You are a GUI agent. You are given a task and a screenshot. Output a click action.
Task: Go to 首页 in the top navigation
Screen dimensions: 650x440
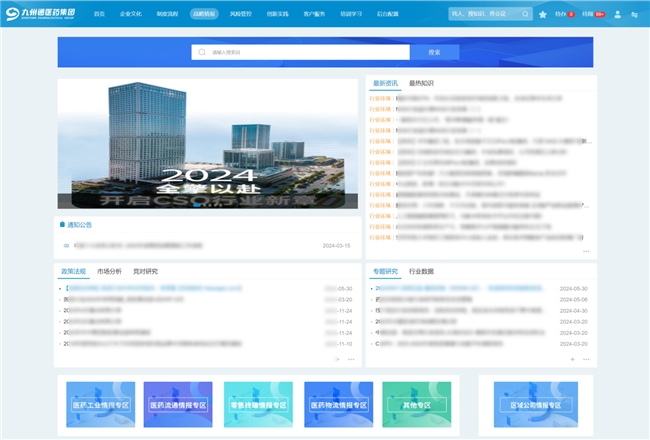[99, 14]
